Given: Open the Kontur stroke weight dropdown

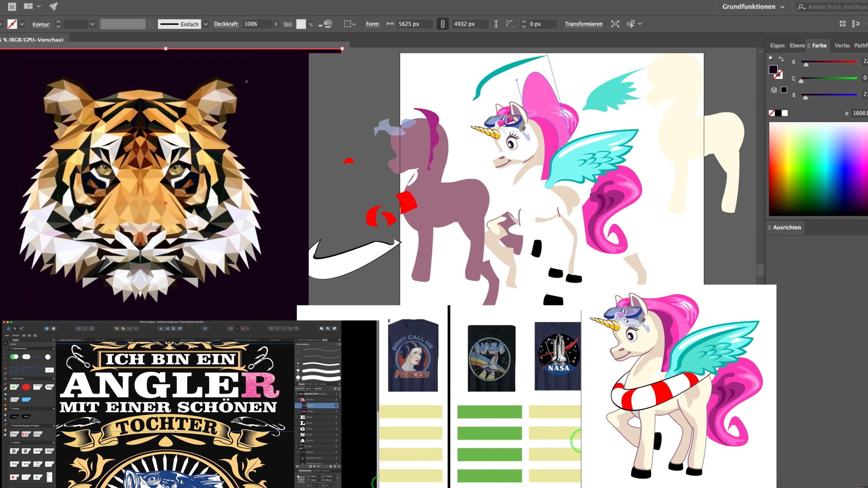Looking at the screenshot, I should click(x=92, y=24).
